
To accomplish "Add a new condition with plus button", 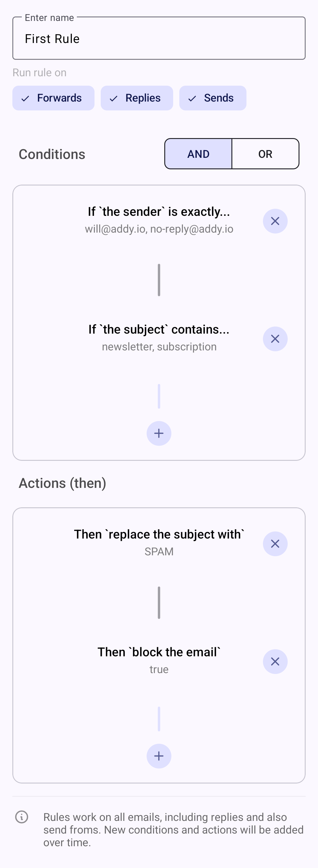I will click(x=159, y=433).
